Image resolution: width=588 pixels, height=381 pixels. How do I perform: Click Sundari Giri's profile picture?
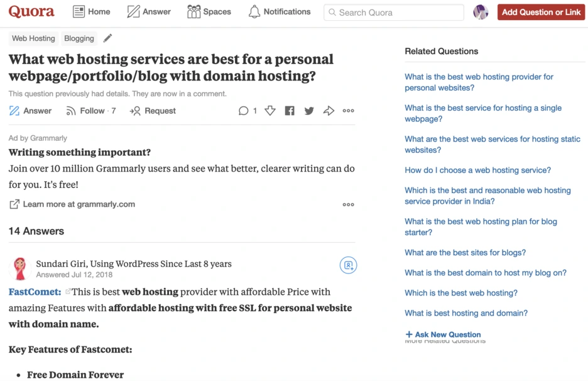[x=20, y=268]
